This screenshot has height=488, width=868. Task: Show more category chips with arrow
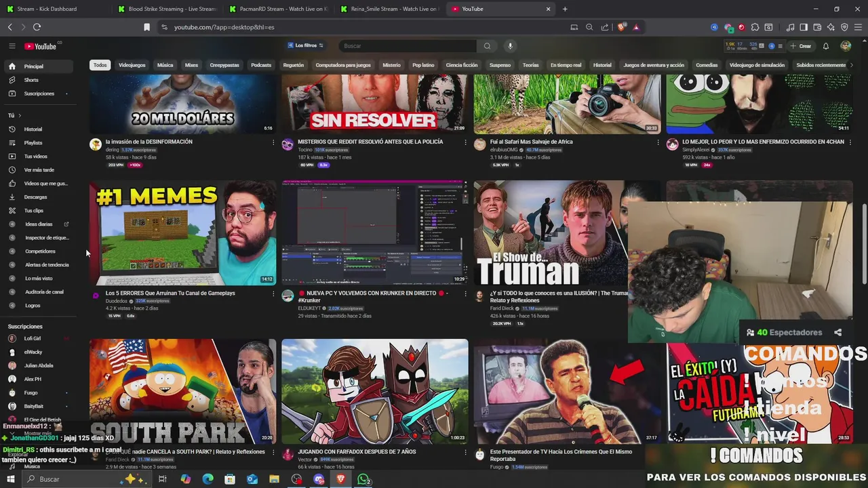pos(851,65)
